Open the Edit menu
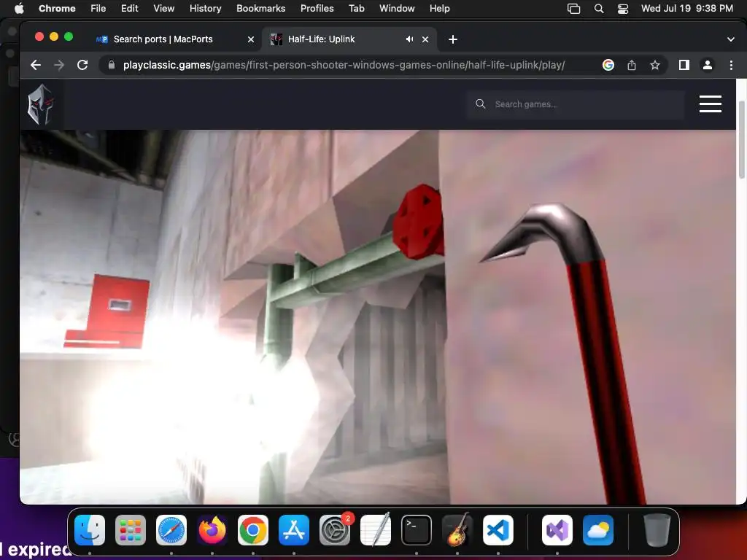 tap(129, 9)
